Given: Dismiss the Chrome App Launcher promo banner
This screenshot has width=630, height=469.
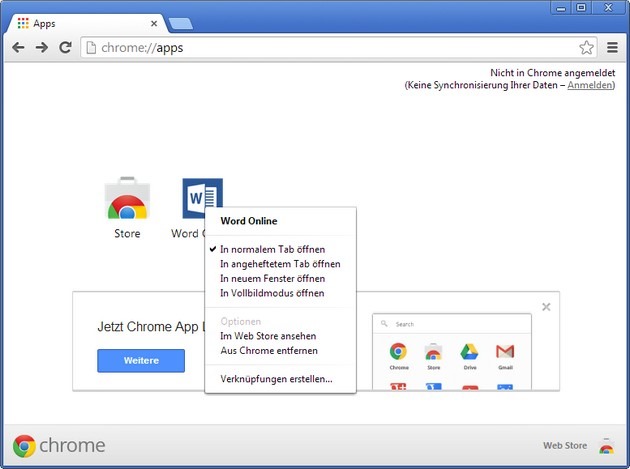Looking at the screenshot, I should (546, 307).
